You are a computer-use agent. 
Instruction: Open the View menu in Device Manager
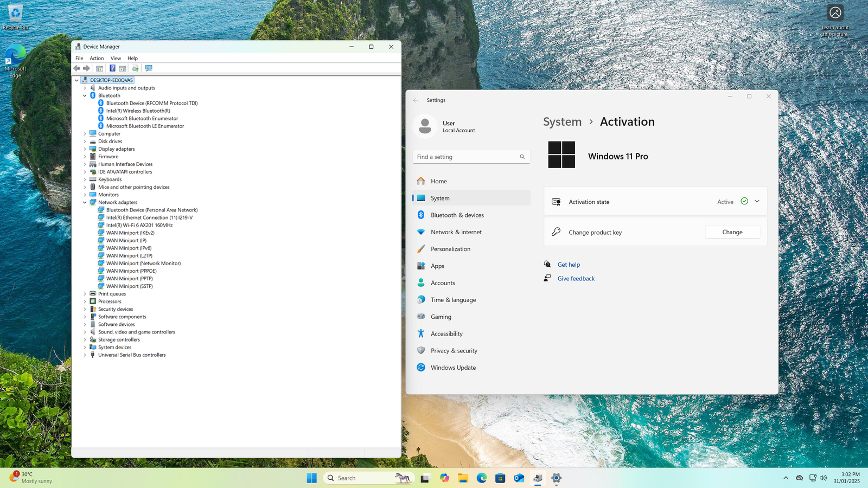click(116, 58)
